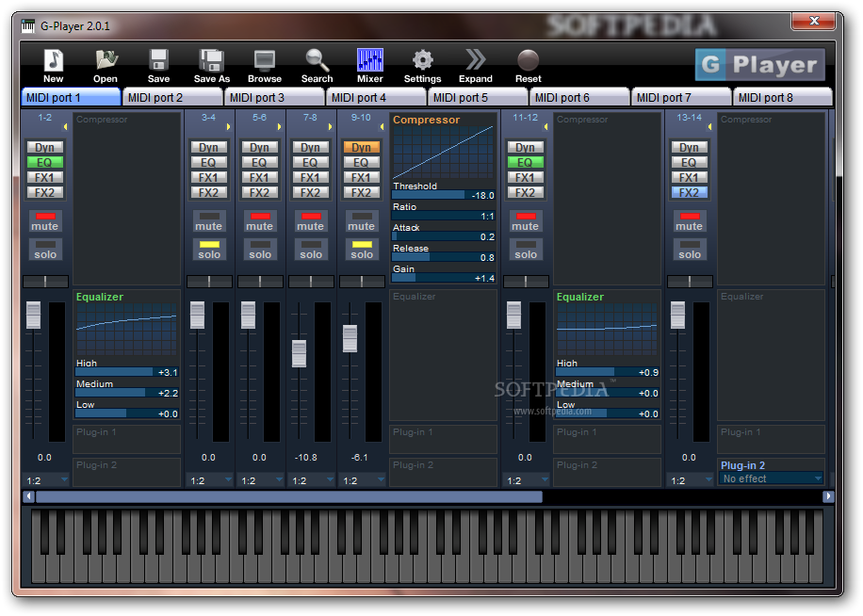Click the Compressor Threshold slider

coord(444,195)
